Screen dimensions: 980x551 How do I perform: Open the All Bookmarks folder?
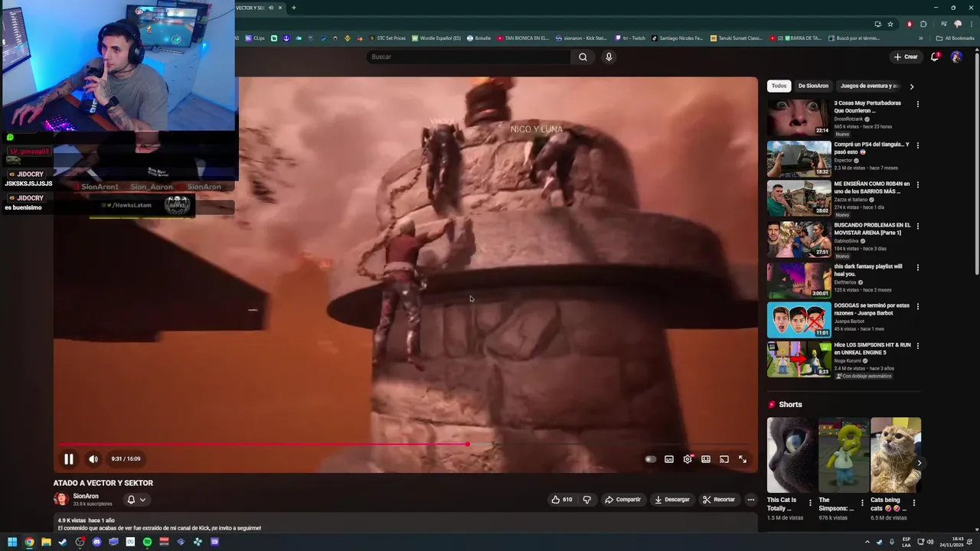point(955,37)
